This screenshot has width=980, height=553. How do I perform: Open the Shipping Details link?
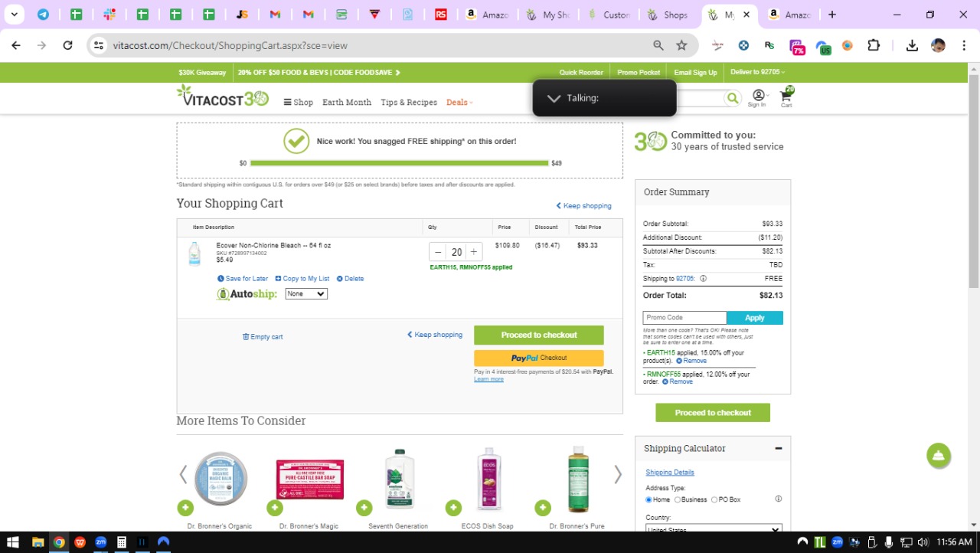pos(670,473)
